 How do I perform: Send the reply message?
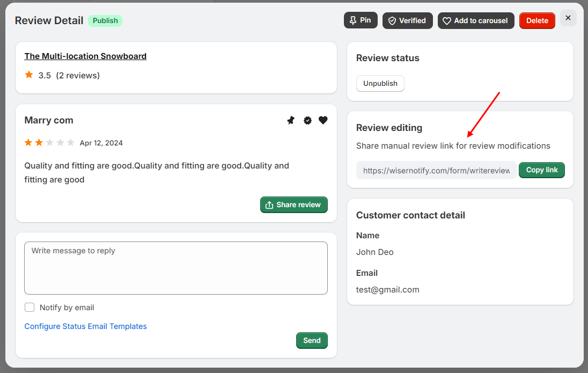coord(312,340)
